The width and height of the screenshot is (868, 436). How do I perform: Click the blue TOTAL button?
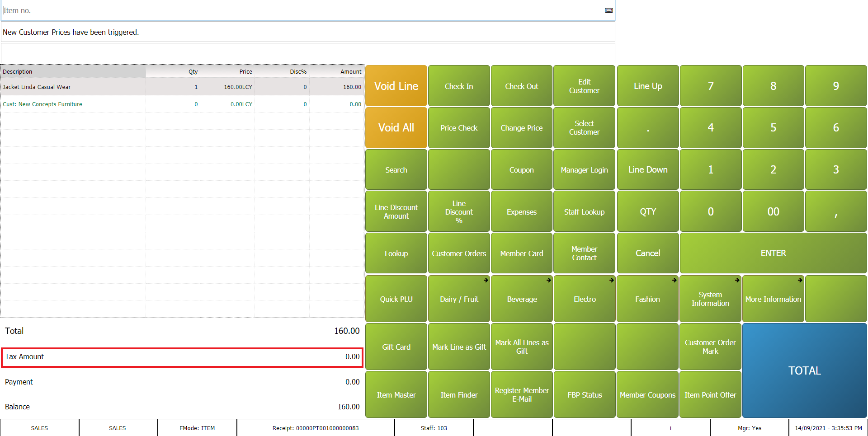point(804,370)
